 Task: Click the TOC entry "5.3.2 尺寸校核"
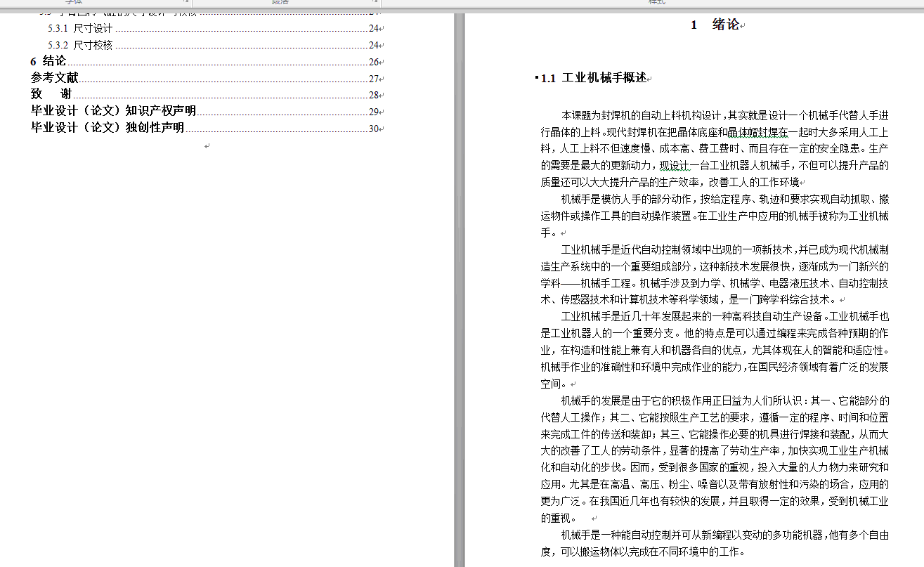coord(214,45)
